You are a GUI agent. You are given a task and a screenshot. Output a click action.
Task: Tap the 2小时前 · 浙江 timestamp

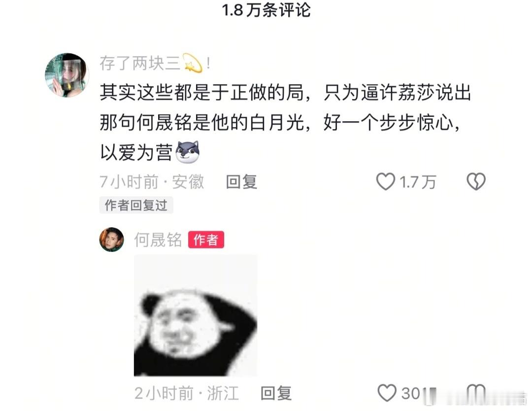187,393
